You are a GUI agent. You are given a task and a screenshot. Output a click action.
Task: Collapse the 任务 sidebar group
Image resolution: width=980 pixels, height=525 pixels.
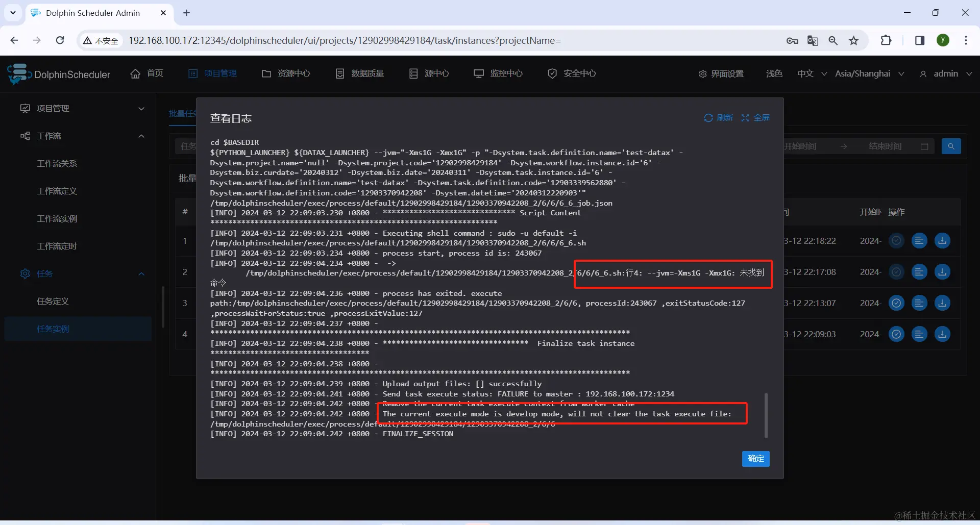[82, 273]
